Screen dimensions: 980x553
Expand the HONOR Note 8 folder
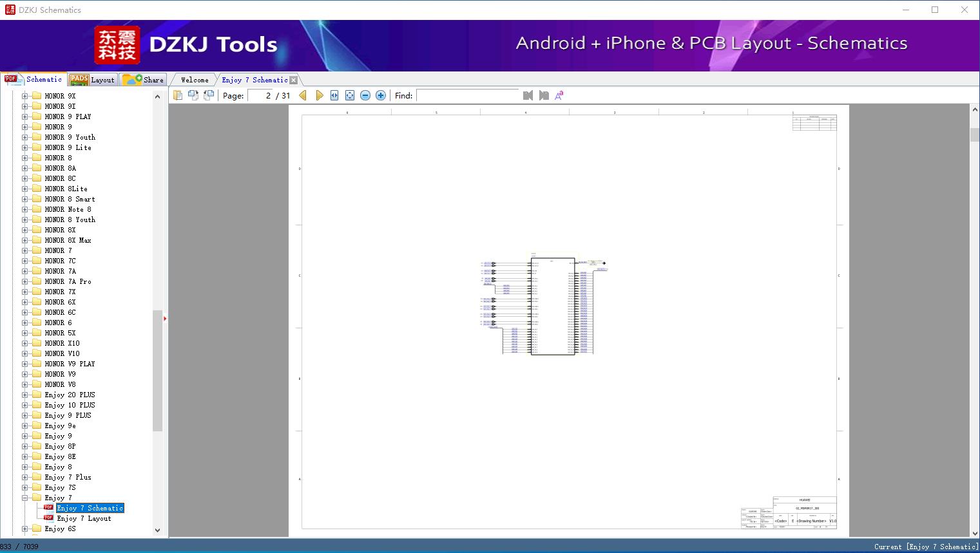click(25, 209)
